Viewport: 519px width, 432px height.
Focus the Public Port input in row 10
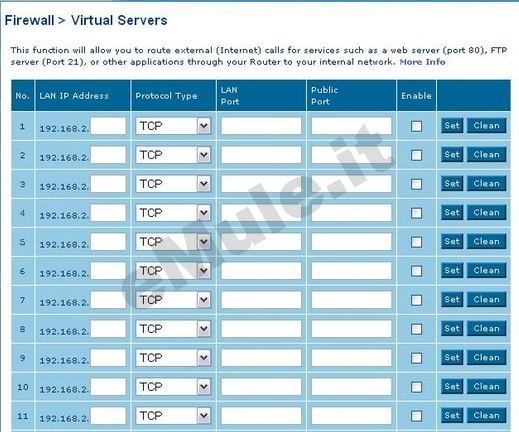pos(351,387)
